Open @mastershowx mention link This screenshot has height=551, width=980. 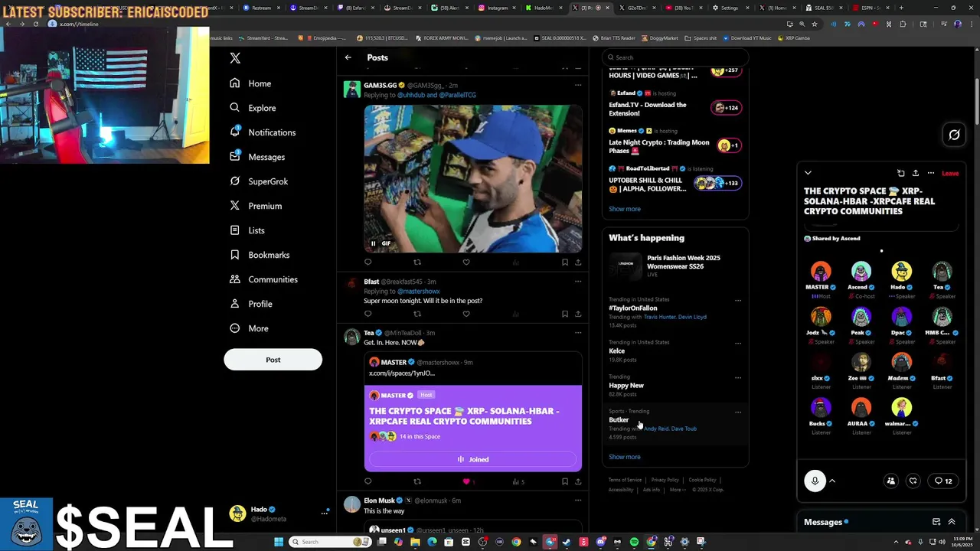[418, 292]
